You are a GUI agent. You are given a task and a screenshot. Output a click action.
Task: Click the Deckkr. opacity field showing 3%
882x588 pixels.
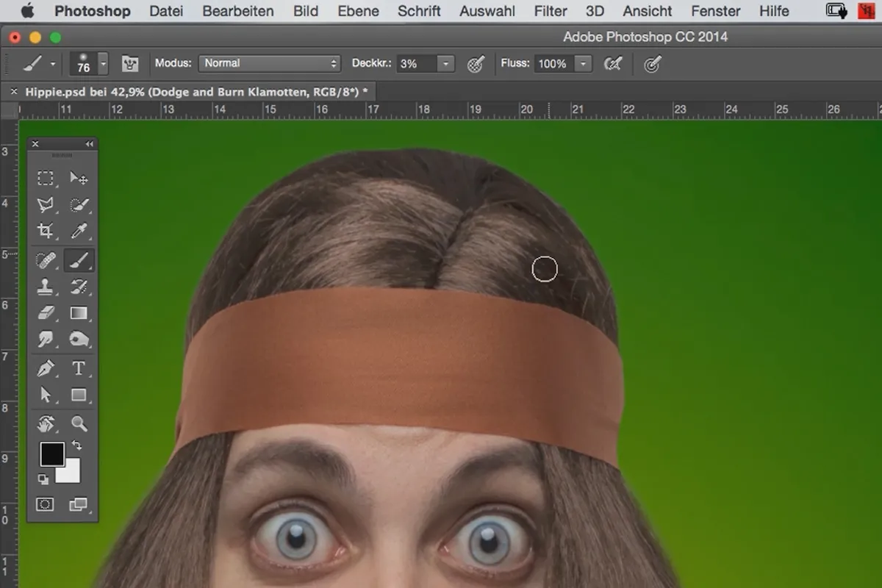click(x=417, y=64)
